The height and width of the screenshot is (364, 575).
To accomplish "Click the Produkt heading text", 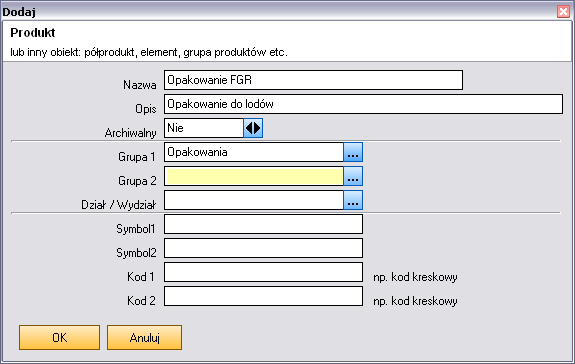I will point(33,33).
